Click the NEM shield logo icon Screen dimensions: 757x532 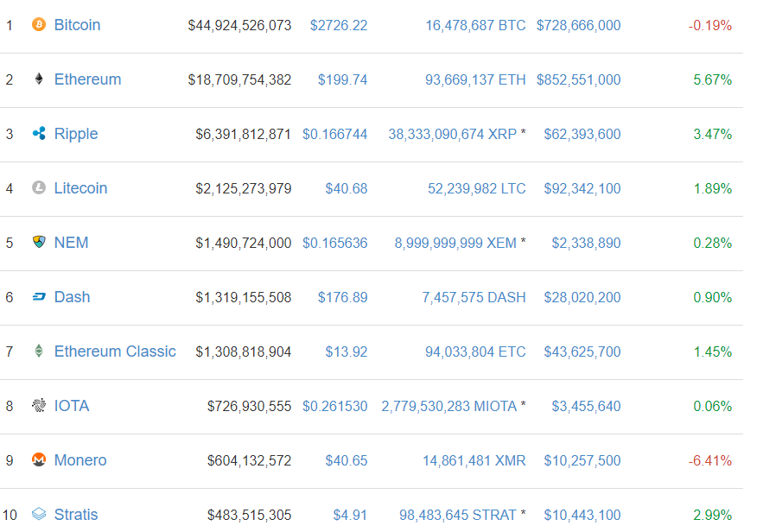tap(39, 242)
